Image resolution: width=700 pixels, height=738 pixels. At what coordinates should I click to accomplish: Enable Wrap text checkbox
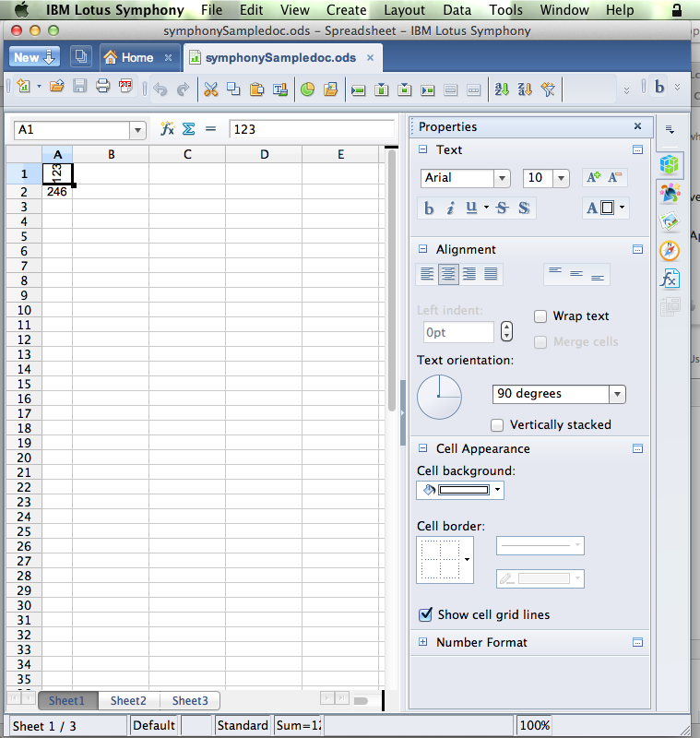click(x=540, y=316)
